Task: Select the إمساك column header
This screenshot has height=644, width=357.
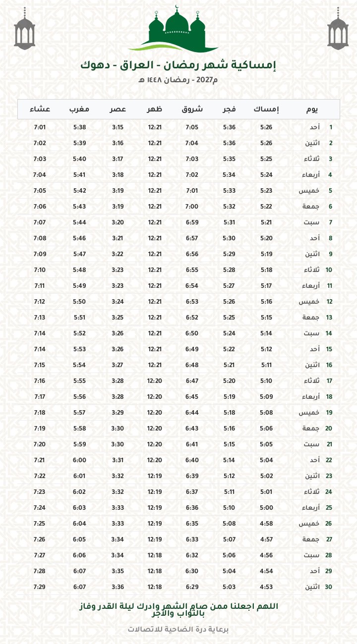Action: pyautogui.click(x=266, y=109)
